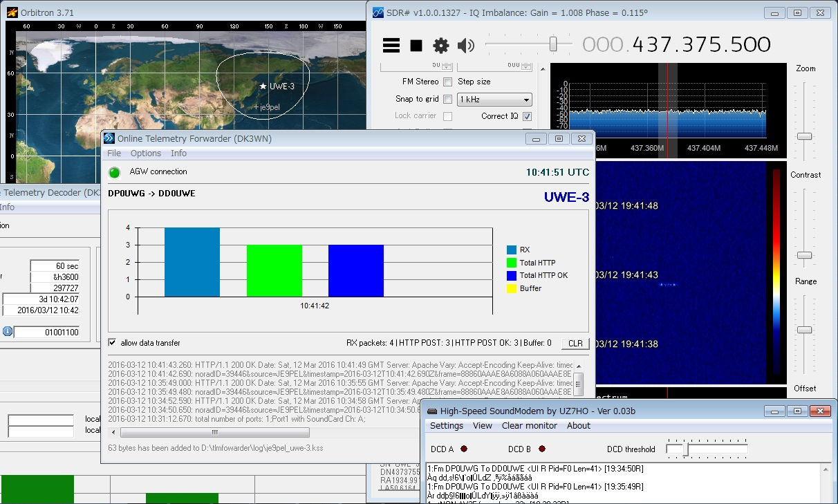This screenshot has height=504, width=838.
Task: Click the Buffer legend yellow swatch
Action: point(512,288)
